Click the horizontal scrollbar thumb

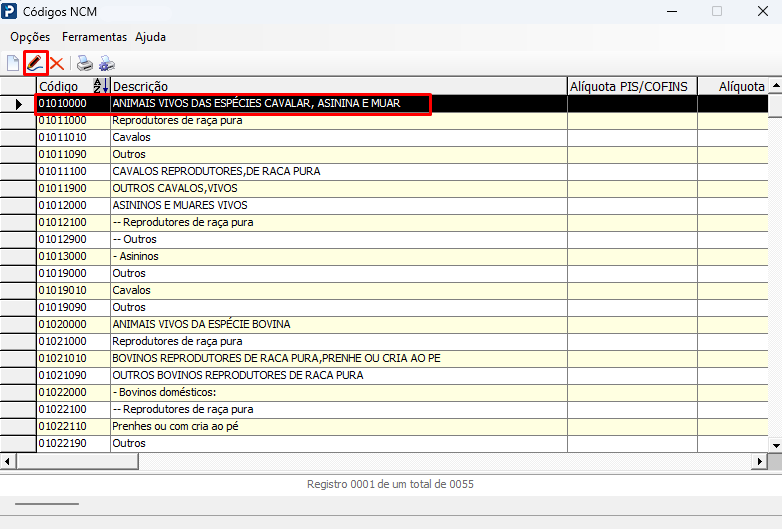pyautogui.click(x=77, y=461)
